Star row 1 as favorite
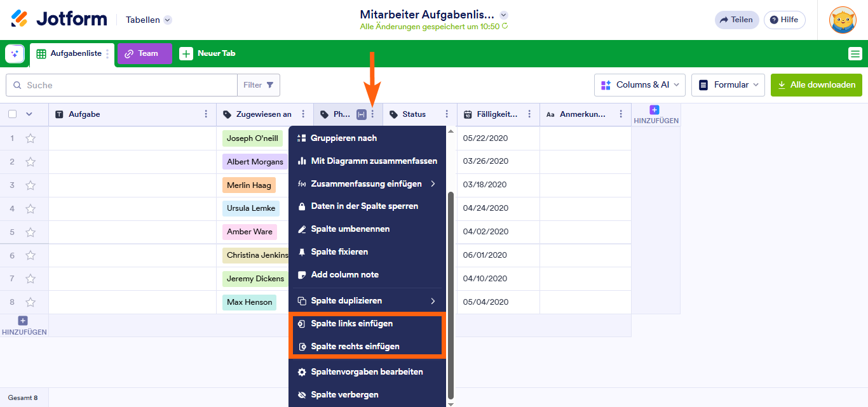This screenshot has height=407, width=868. click(31, 138)
